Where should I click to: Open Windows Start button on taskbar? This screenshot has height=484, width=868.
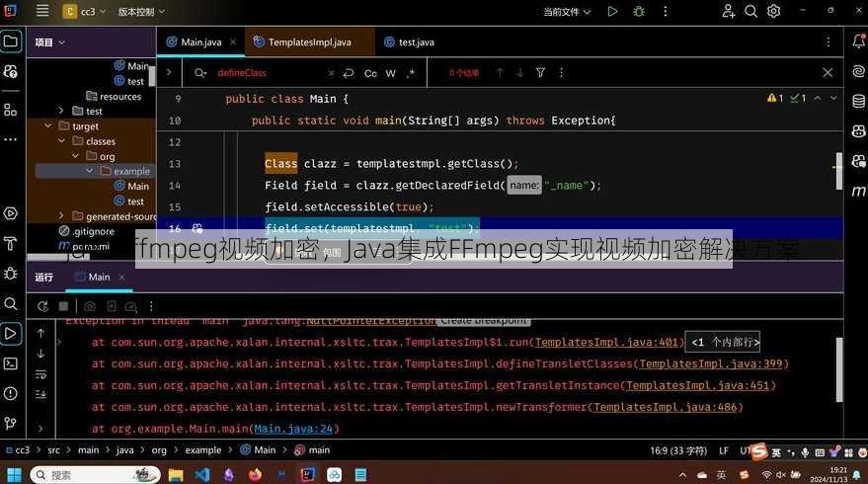point(15,475)
